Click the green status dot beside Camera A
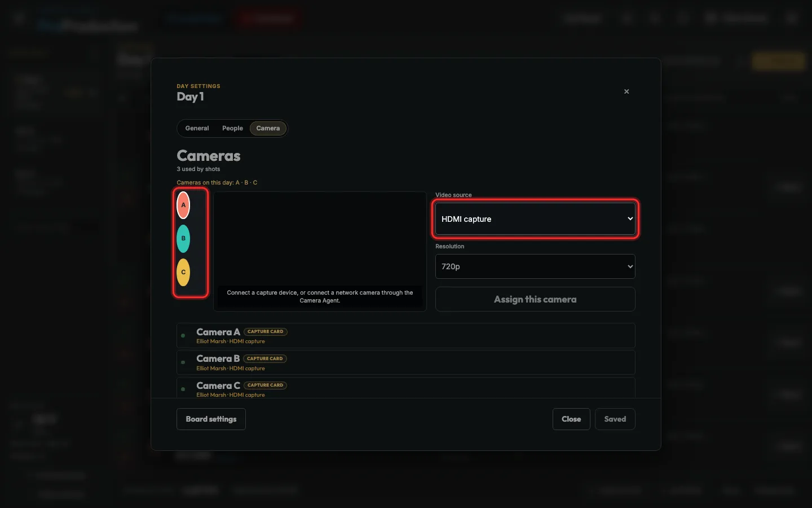812x508 pixels. click(183, 336)
